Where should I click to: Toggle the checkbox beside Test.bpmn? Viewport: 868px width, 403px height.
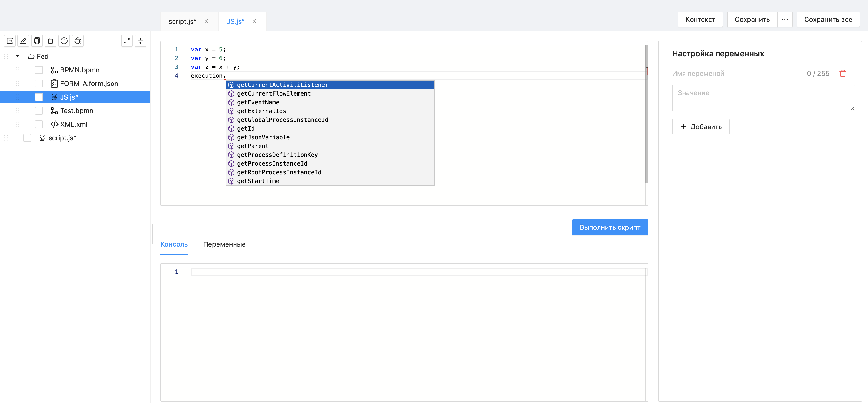[x=39, y=110]
